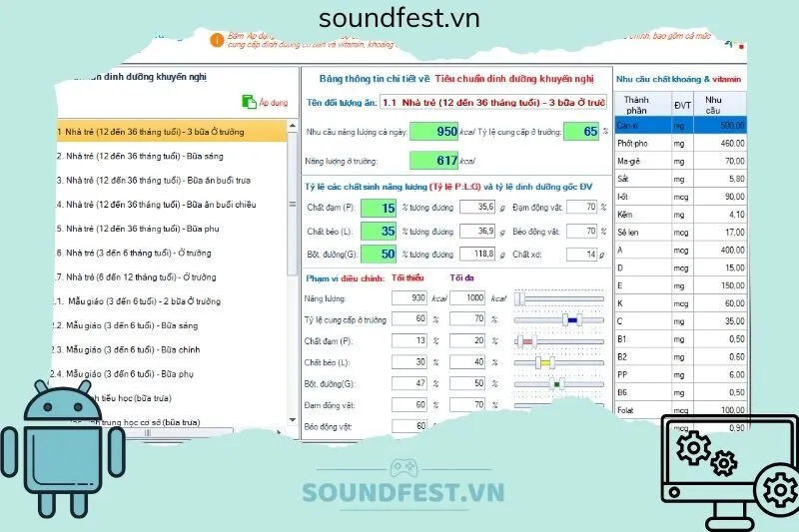Click the Chất đạm (P) range slider

(x=528, y=340)
